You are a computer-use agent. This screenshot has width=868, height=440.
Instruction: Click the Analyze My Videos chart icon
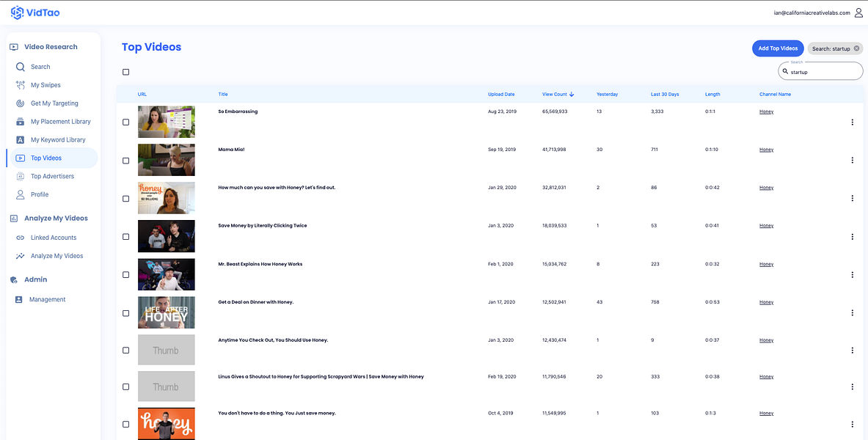pos(21,256)
